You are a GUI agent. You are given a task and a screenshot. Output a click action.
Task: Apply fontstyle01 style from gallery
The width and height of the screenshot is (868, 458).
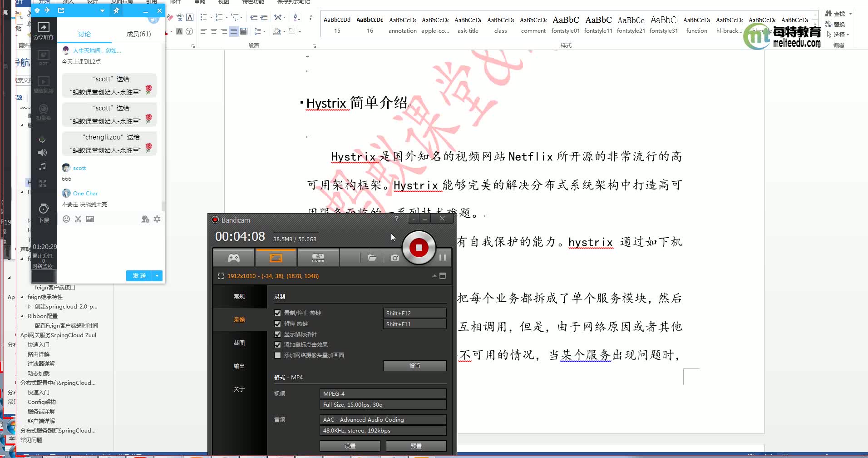coord(565,25)
